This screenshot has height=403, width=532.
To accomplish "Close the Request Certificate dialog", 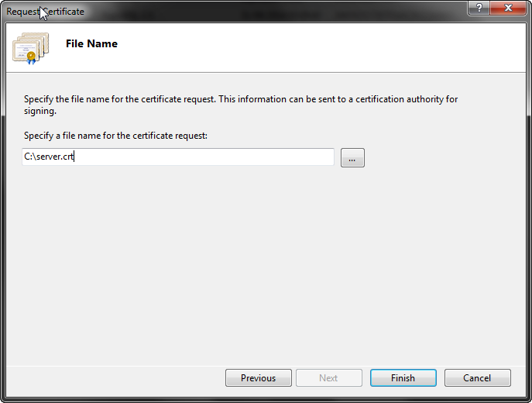I will click(x=508, y=8).
